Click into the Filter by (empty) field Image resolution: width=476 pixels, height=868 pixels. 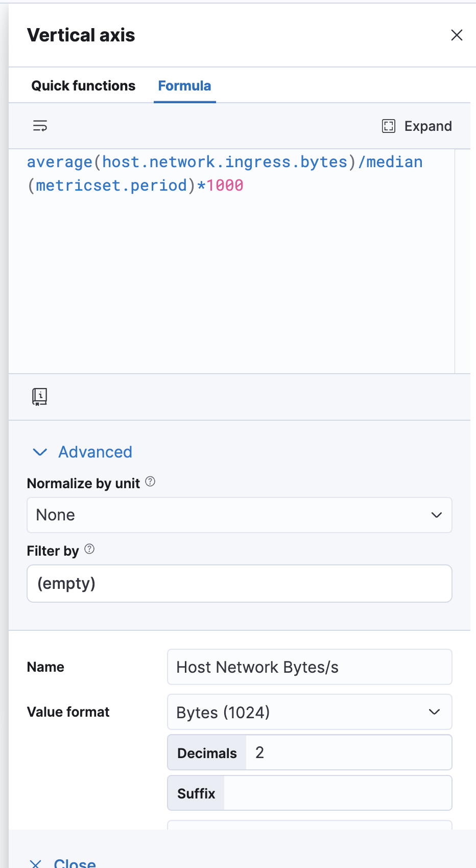239,583
